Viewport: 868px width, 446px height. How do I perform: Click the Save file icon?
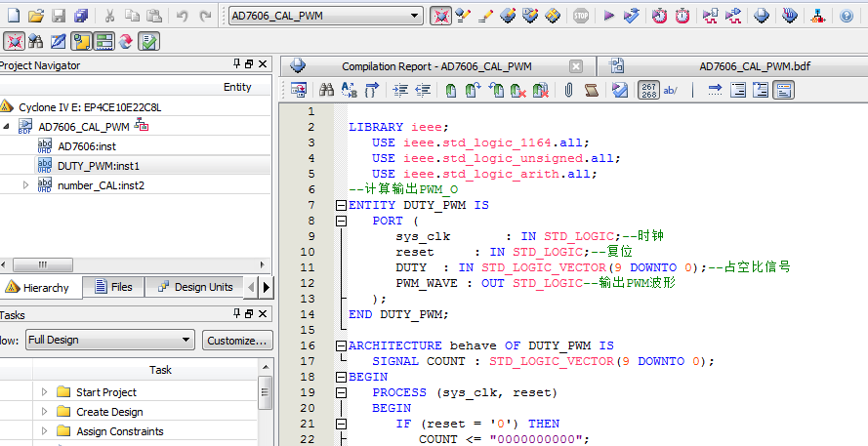[59, 16]
